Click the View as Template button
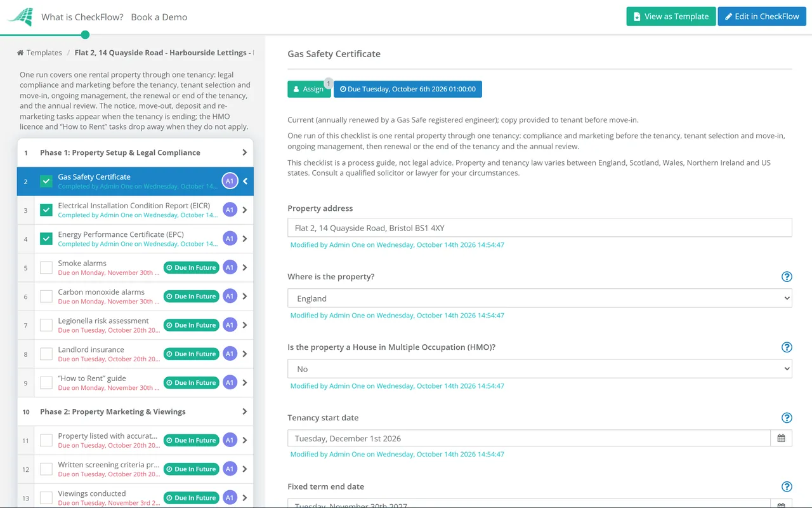812x508 pixels. pyautogui.click(x=671, y=17)
